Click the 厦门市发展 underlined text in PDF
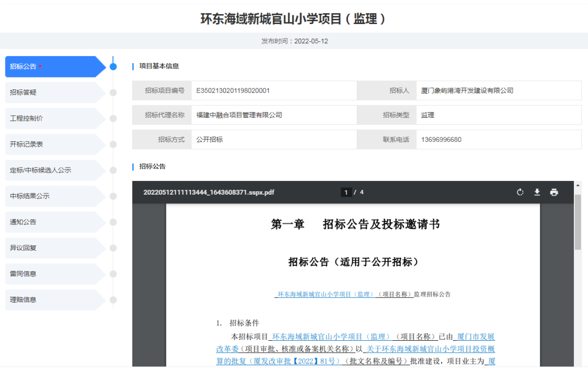Image resolution: width=588 pixels, height=368 pixels. pos(475,336)
